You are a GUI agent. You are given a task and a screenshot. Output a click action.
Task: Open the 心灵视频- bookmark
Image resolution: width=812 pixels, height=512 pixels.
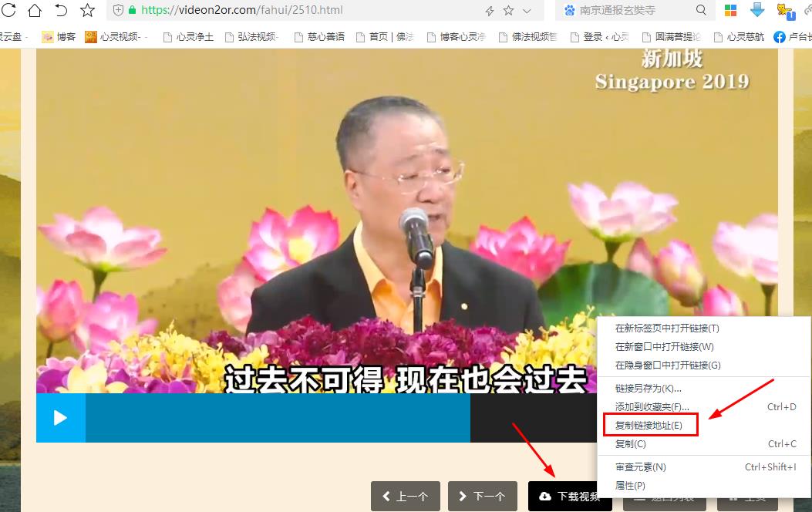point(116,37)
